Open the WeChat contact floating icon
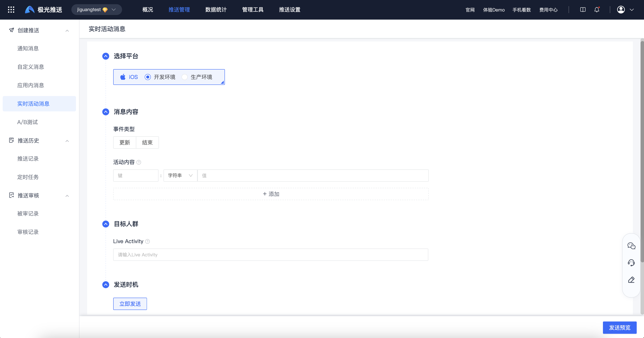The height and width of the screenshot is (338, 644). (631, 246)
